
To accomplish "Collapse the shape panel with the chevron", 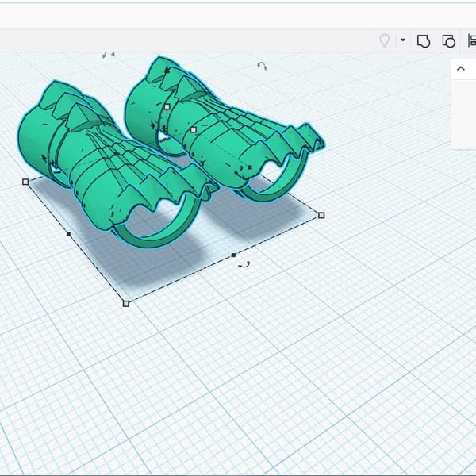I will click(x=461, y=69).
